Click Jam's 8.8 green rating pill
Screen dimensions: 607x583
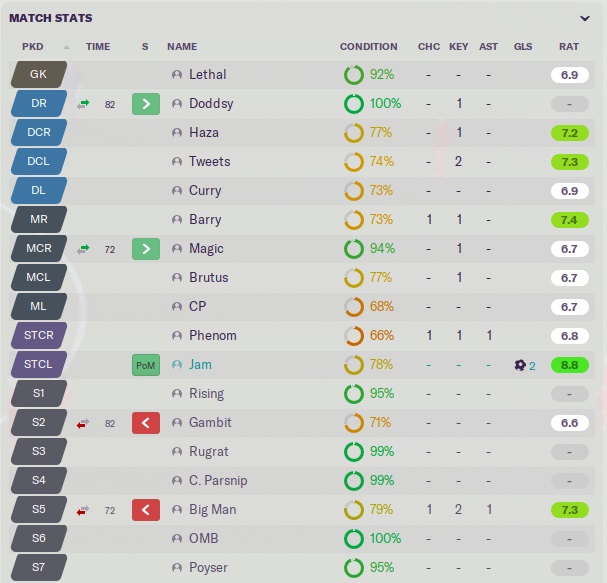(569, 365)
